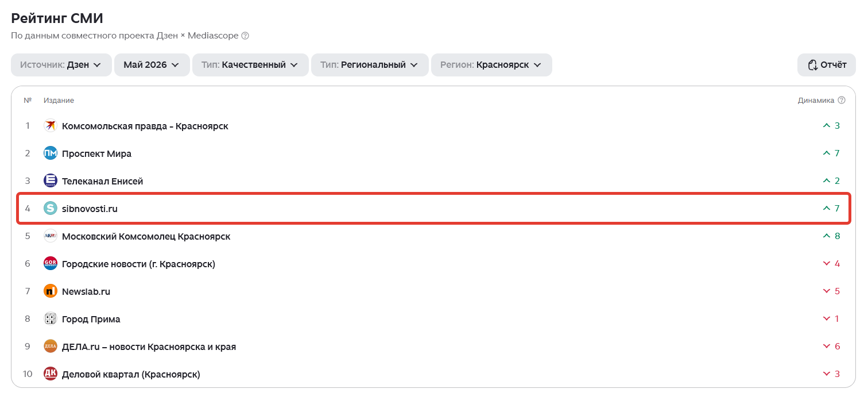868x404 pixels.
Task: Open the sibnovosti.ru entry
Action: [90, 209]
